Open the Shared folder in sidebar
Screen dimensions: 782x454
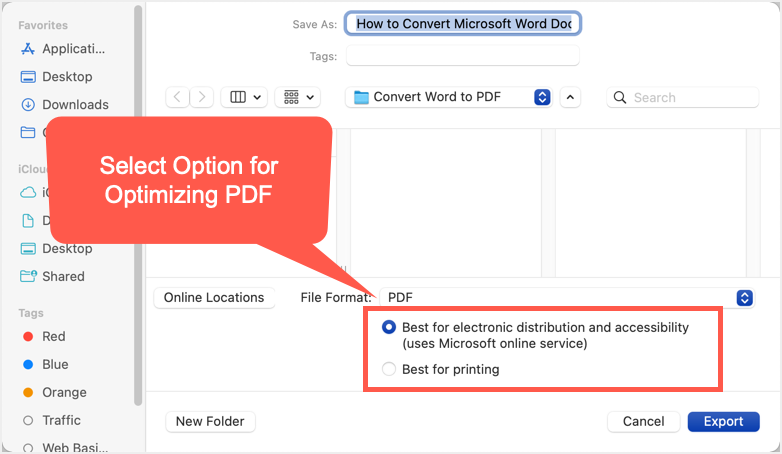pos(63,276)
